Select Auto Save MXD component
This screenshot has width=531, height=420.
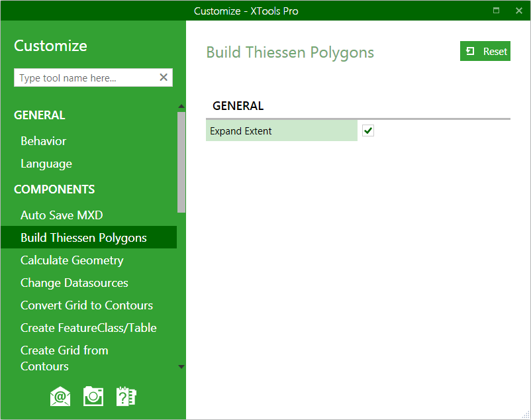62,215
